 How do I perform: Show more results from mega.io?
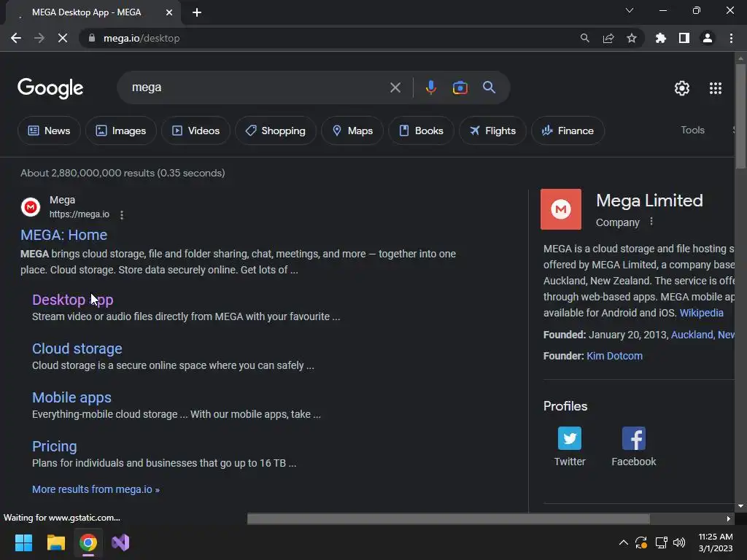pyautogui.click(x=96, y=489)
